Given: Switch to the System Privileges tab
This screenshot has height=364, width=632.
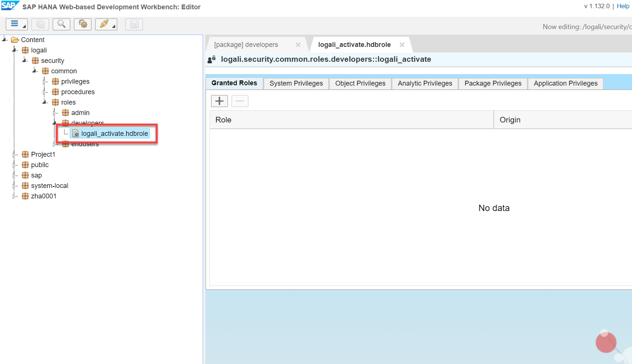Looking at the screenshot, I should (x=296, y=83).
